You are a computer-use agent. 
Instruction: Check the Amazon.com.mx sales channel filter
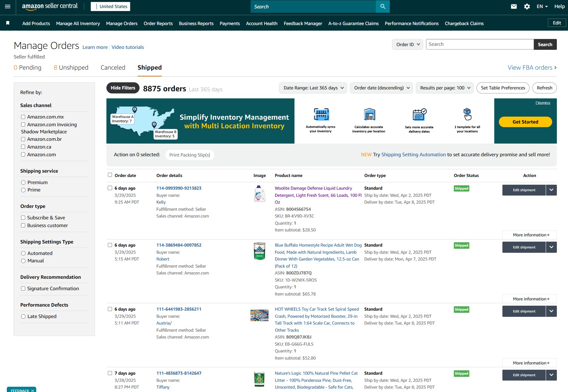pyautogui.click(x=23, y=117)
